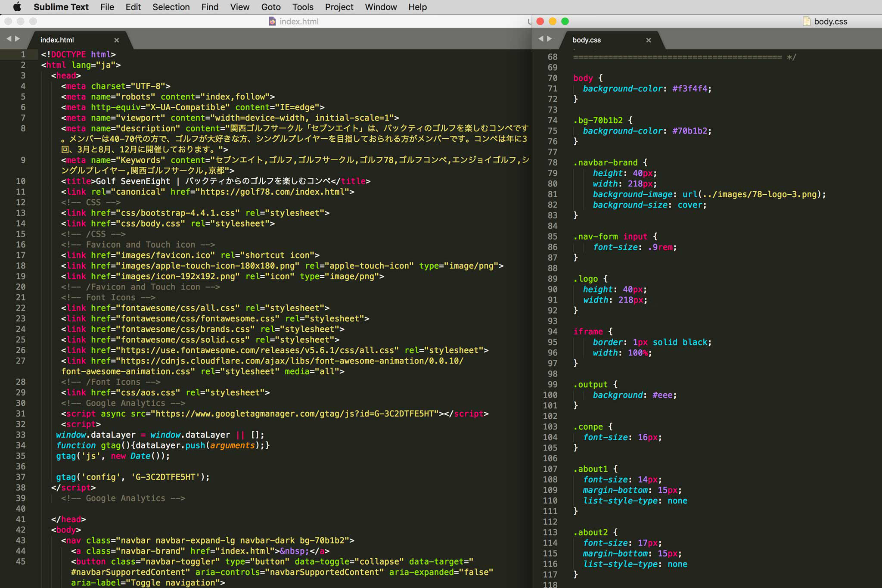Image resolution: width=882 pixels, height=588 pixels.
Task: Open the Sublime Text application menu
Action: [61, 7]
